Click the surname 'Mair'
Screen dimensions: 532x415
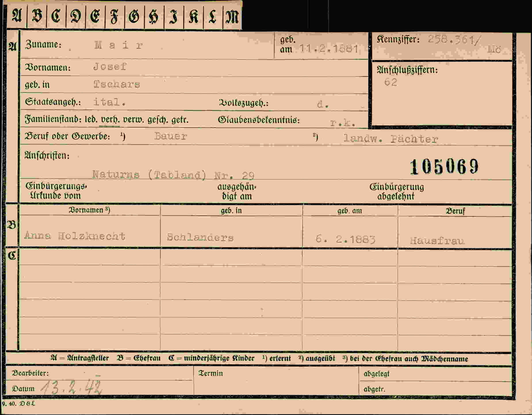click(x=119, y=45)
